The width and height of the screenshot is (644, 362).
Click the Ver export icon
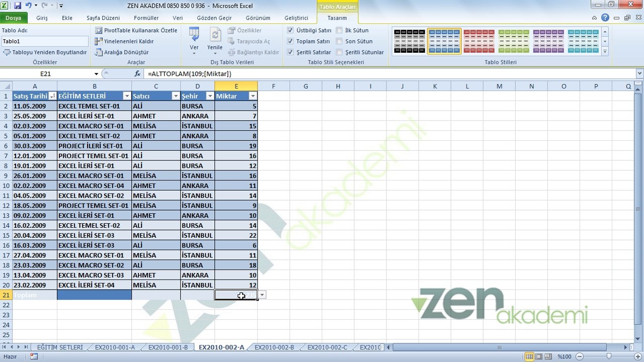pyautogui.click(x=194, y=41)
